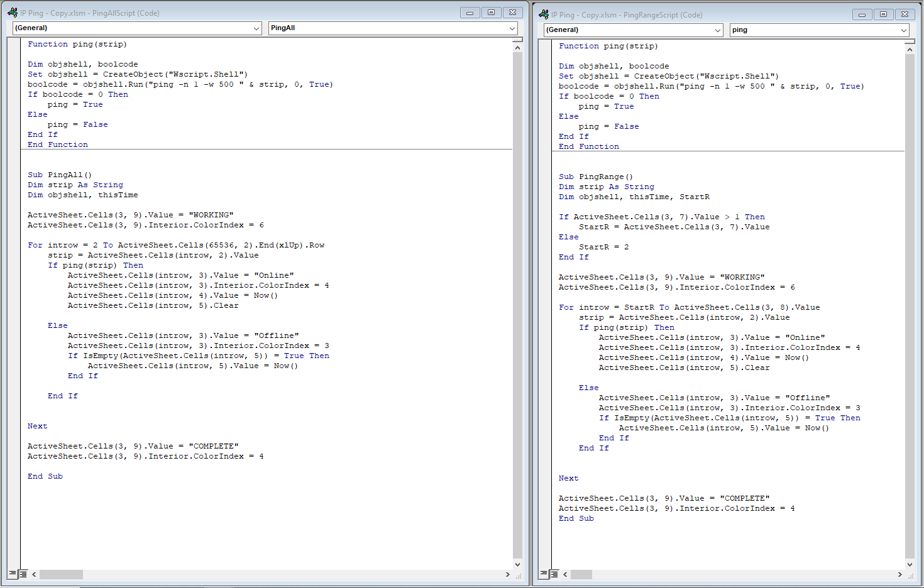This screenshot has height=588, width=924.
Task: Switch to Procedure View in the PingRangeScript window
Action: tap(544, 574)
